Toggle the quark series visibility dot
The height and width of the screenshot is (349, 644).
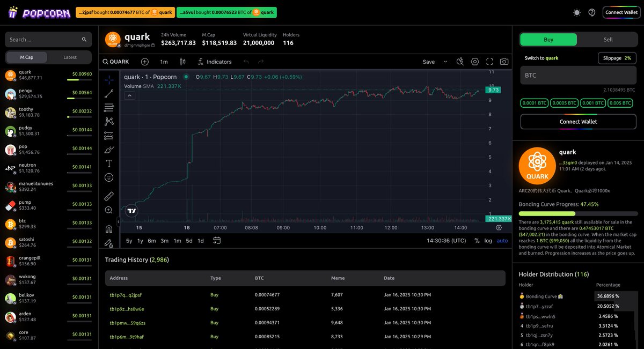186,77
